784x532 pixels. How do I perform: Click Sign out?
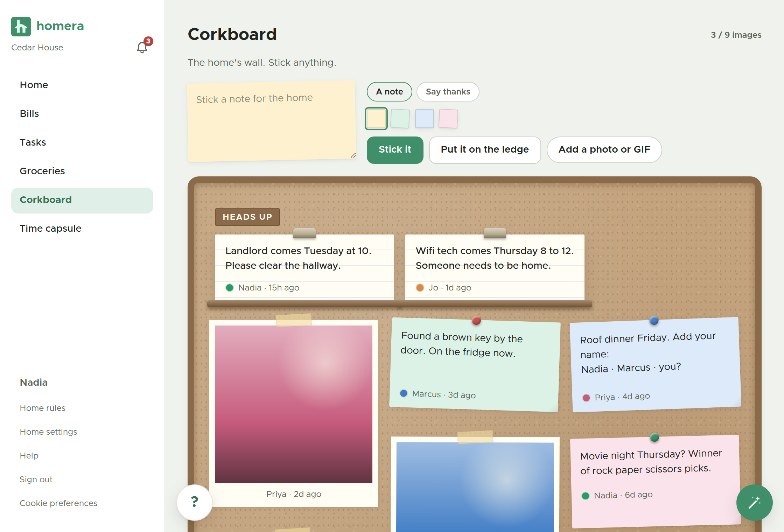coord(36,479)
